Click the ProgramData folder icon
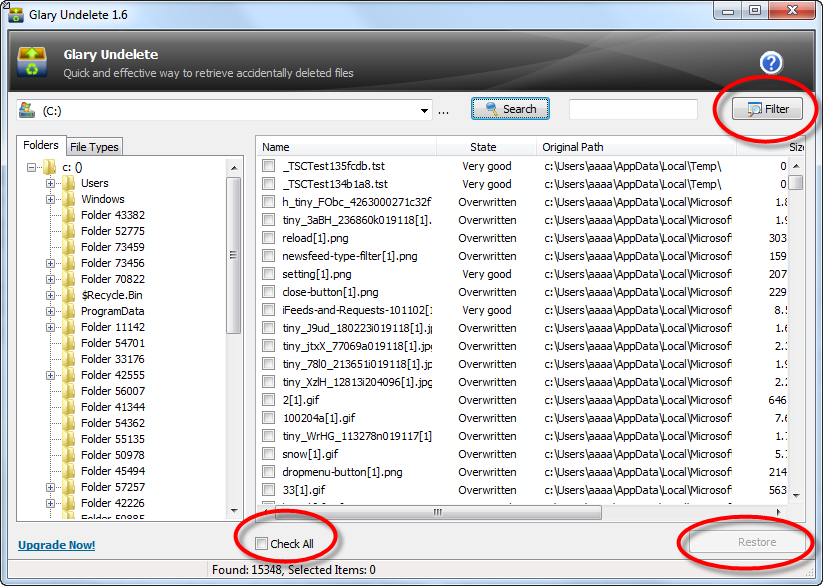Screen dimensions: 823x586 68,311
